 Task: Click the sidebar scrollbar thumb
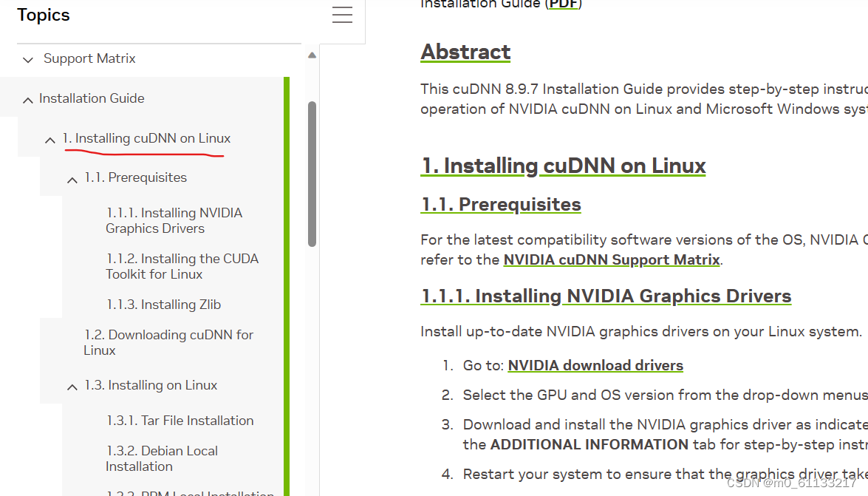point(312,174)
